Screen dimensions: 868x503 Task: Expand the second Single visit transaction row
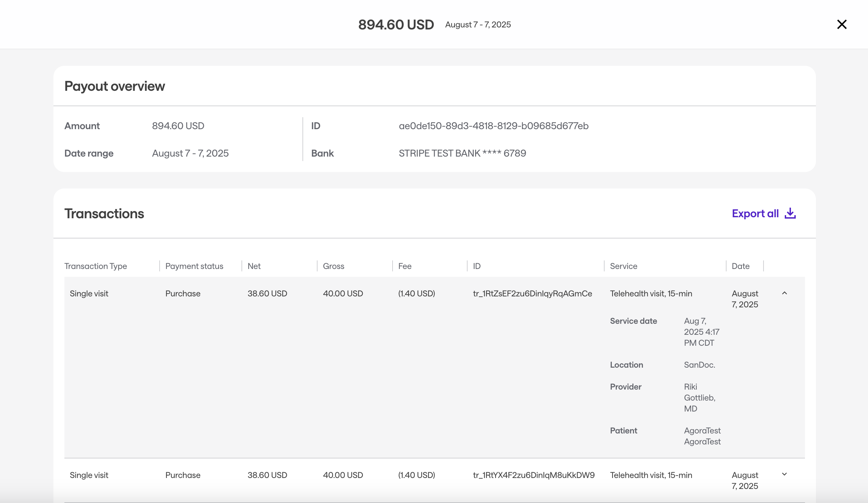pos(784,475)
